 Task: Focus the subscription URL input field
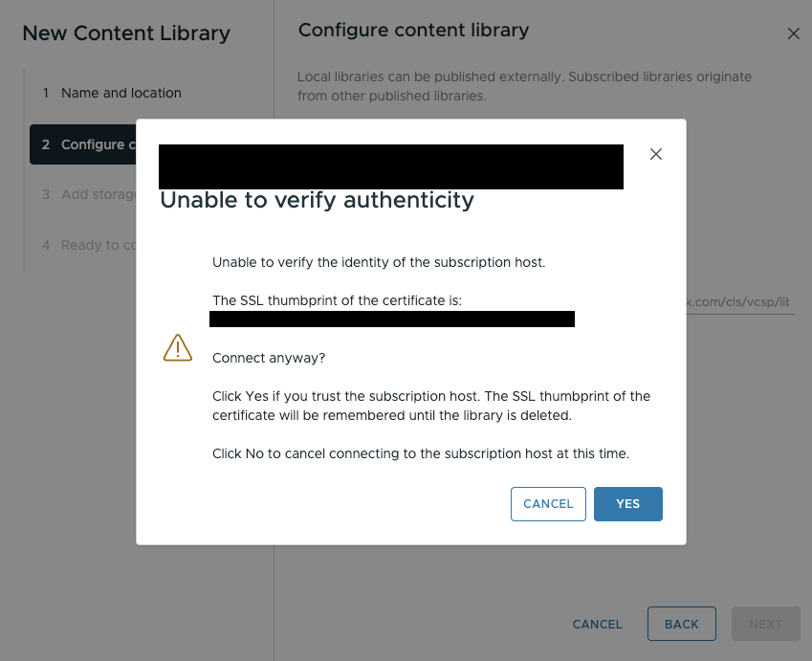740,302
